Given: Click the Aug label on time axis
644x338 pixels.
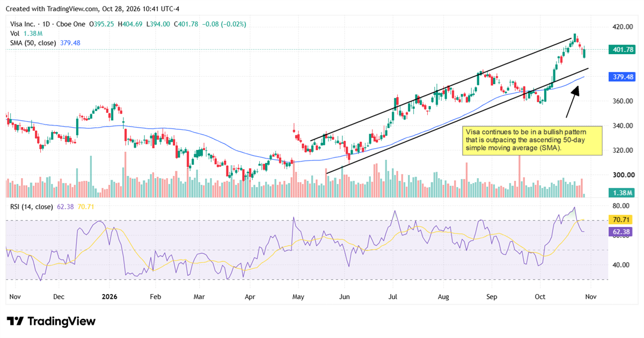Looking at the screenshot, I should [443, 296].
